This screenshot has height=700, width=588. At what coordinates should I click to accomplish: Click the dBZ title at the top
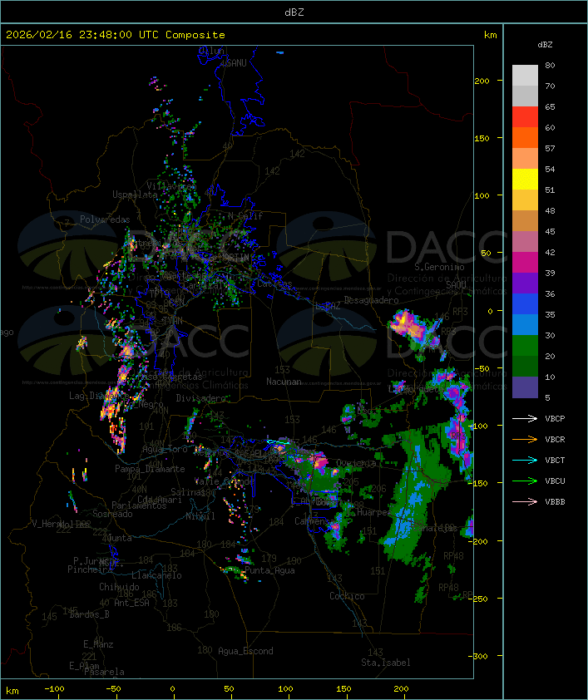[x=294, y=12]
